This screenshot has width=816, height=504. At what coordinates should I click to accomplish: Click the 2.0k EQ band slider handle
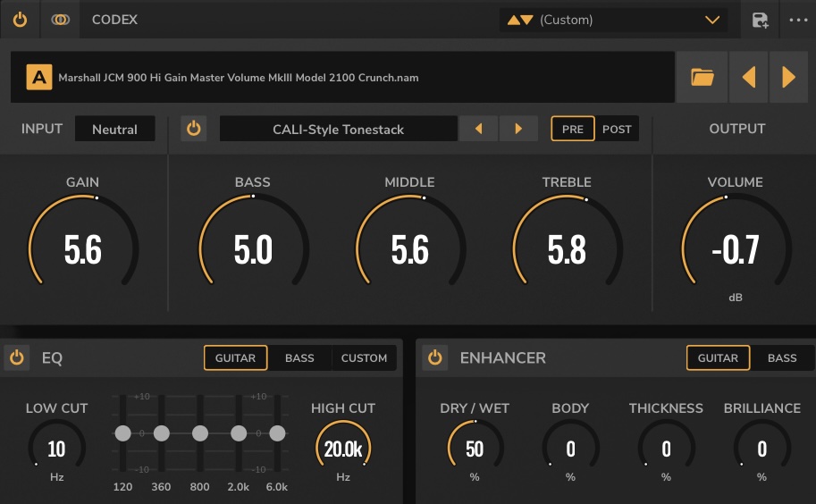(x=239, y=433)
